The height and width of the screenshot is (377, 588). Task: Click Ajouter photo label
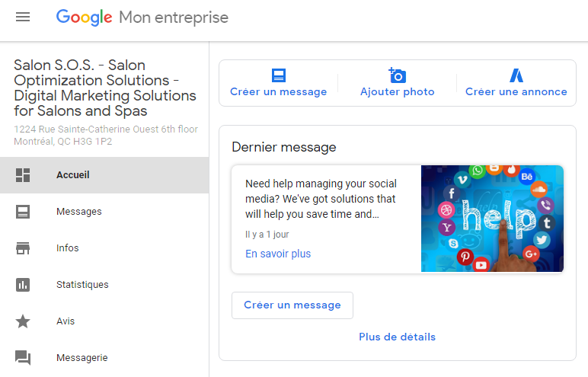[397, 92]
